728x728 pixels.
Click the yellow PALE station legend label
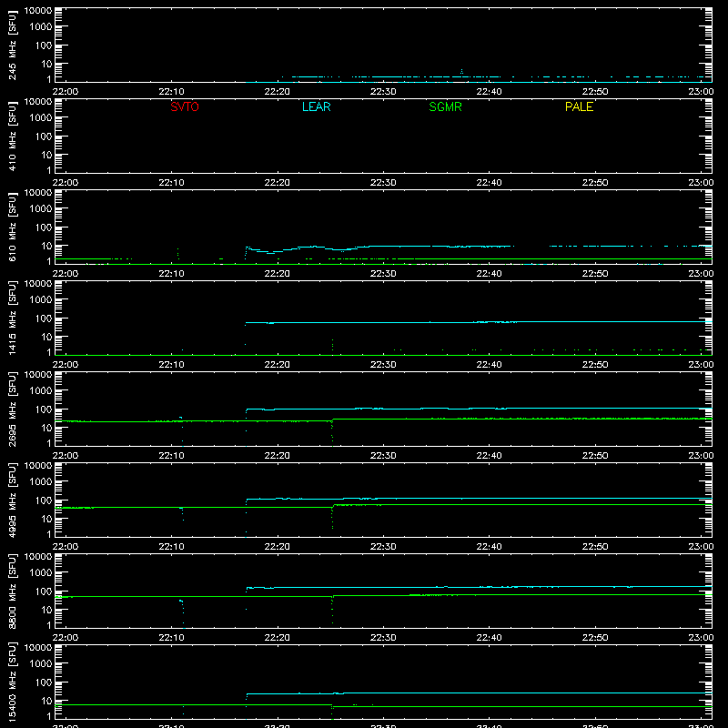coord(579,106)
